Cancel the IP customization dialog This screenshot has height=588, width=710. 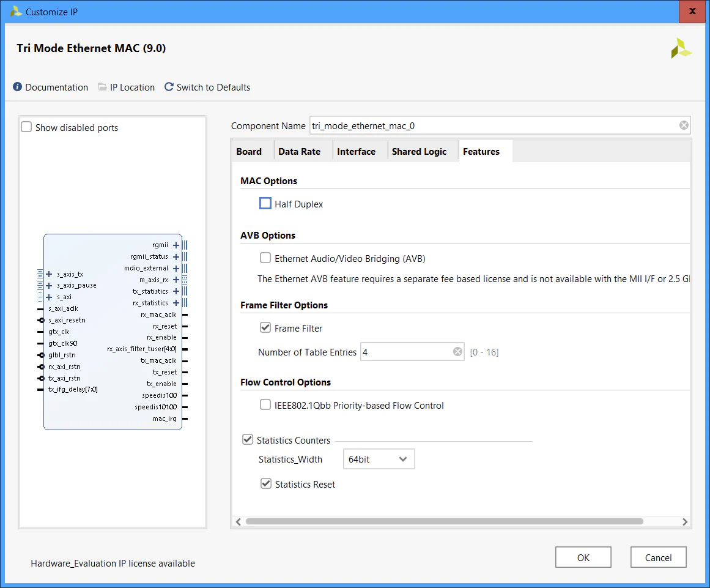point(658,557)
